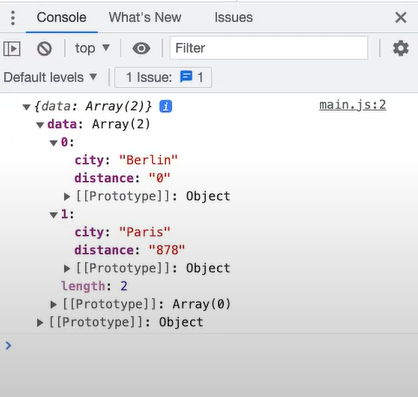The image size is (418, 397).
Task: Click the Filter input field
Action: pos(269,48)
